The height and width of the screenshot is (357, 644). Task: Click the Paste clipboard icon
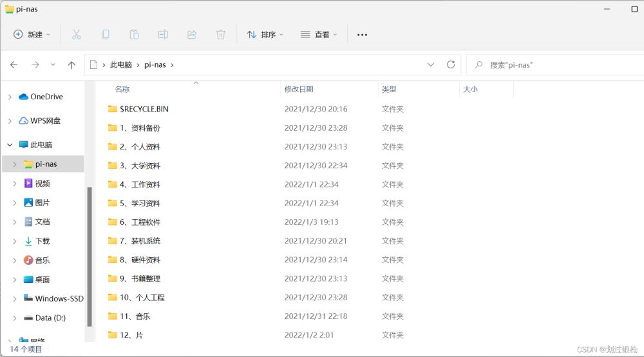[134, 35]
